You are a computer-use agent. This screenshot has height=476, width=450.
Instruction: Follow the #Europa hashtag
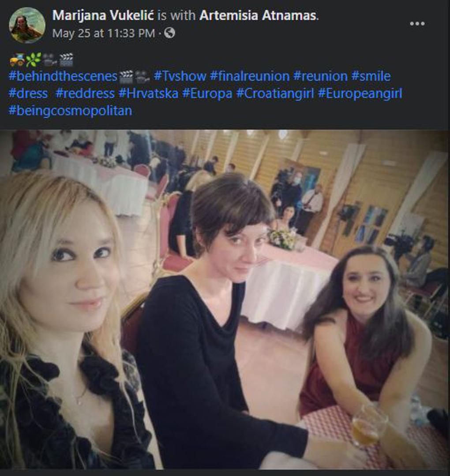tap(207, 93)
